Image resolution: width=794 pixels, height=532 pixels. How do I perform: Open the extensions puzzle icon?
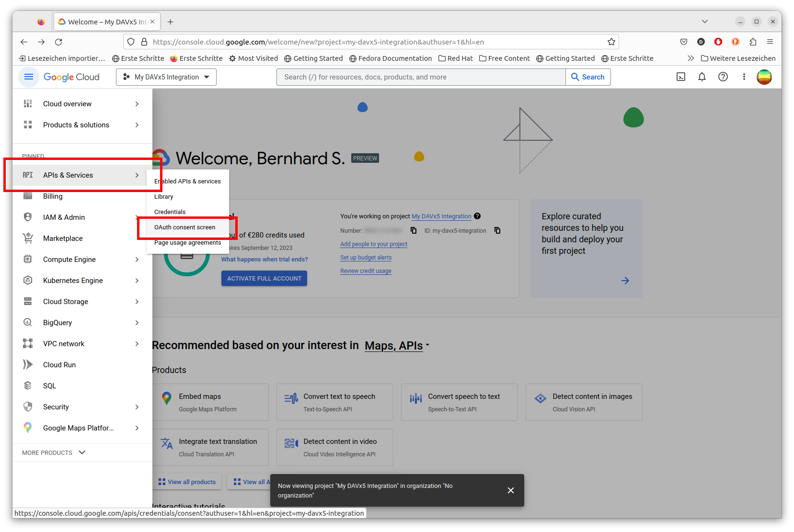[x=753, y=42]
